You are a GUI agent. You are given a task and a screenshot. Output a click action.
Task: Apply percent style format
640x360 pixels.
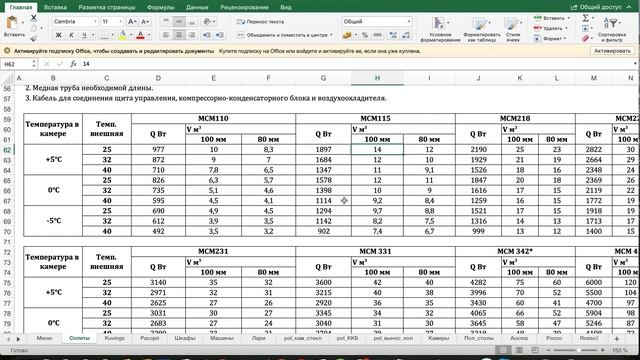click(364, 35)
